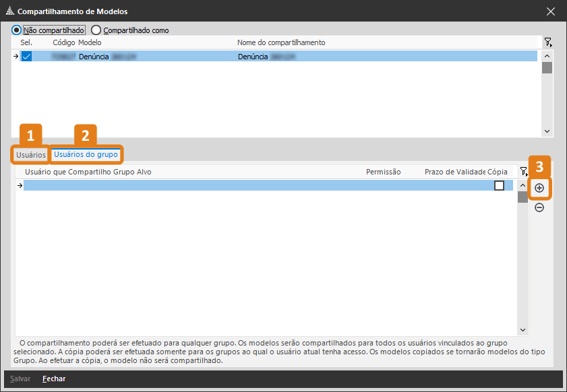Click the Permissão column header

[383, 172]
